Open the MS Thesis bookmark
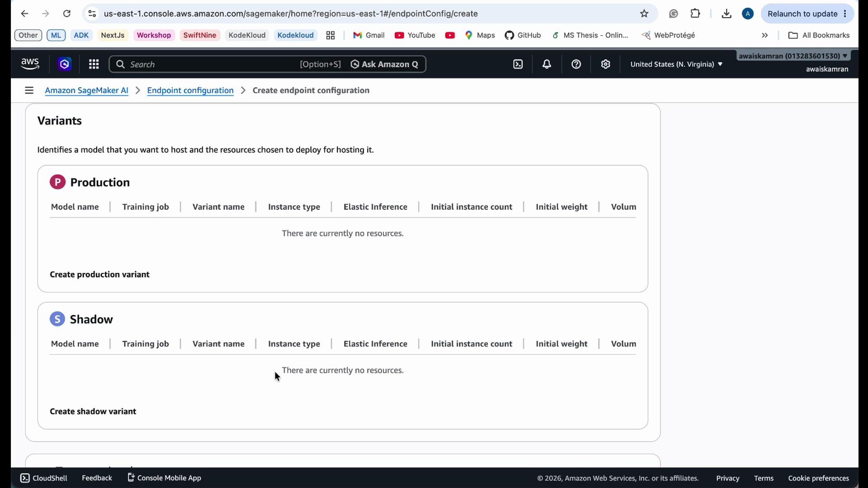Screen dimensions: 868x488 590,35
